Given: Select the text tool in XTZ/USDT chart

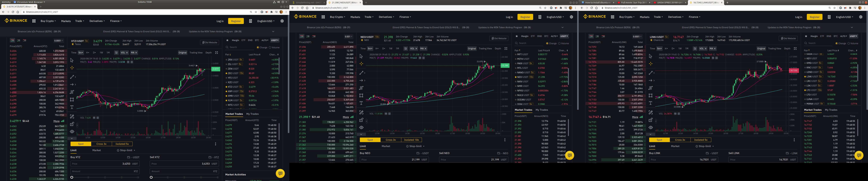Looking at the screenshot, I should pos(72,107).
